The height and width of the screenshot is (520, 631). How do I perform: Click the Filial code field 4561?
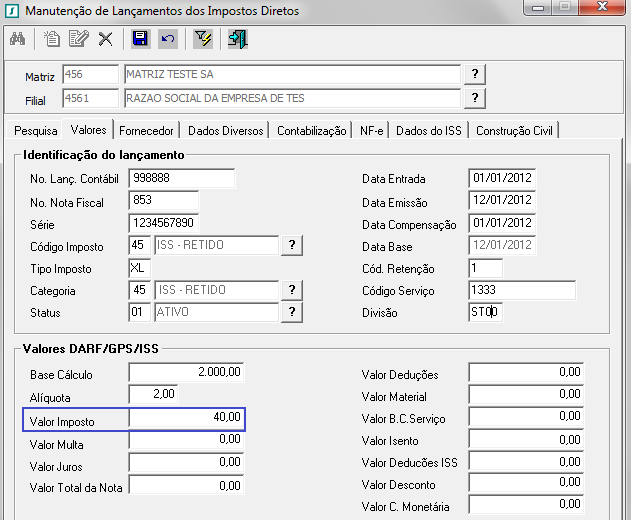[x=91, y=99]
